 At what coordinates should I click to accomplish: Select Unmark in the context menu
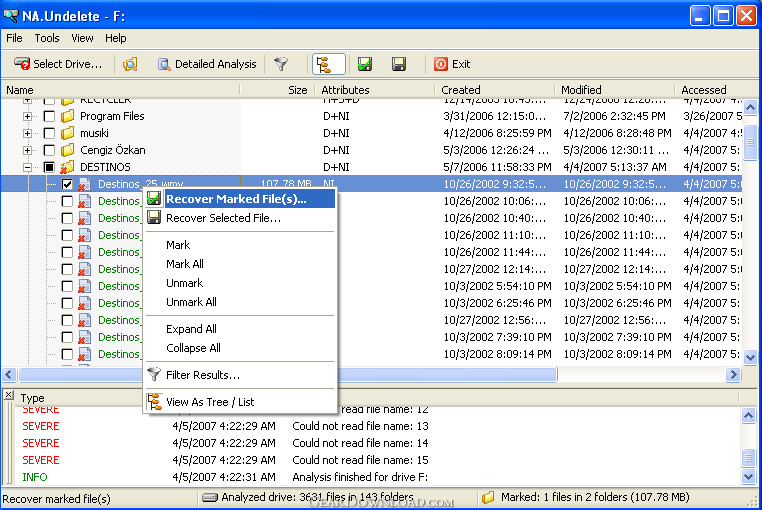240,283
